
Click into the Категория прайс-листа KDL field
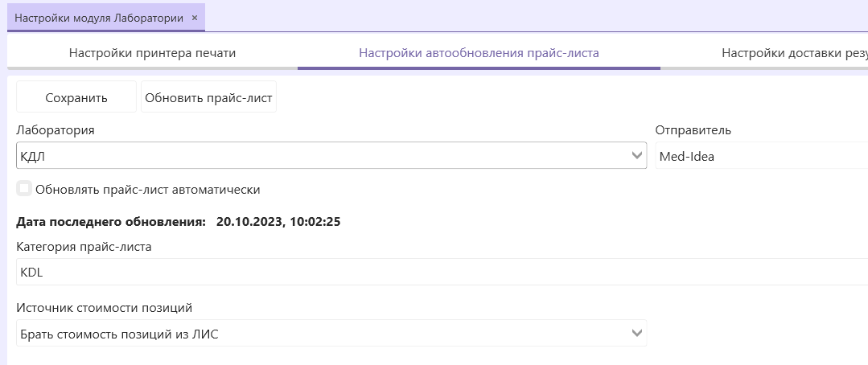434,273
